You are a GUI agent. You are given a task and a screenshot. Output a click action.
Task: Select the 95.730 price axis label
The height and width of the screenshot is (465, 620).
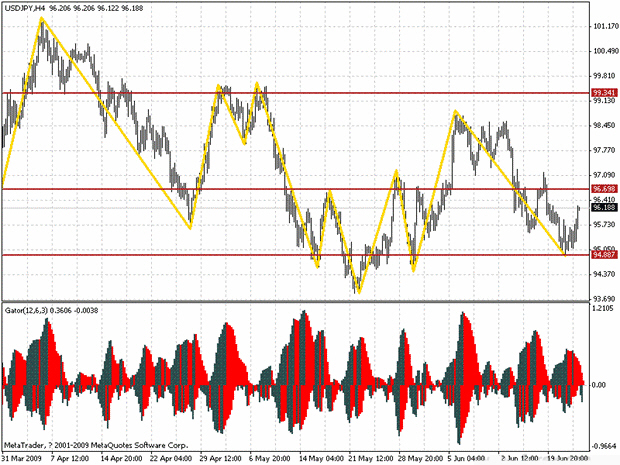(605, 225)
